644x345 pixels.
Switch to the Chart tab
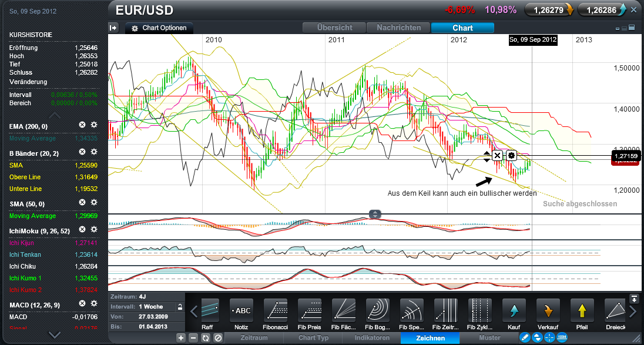coord(462,28)
